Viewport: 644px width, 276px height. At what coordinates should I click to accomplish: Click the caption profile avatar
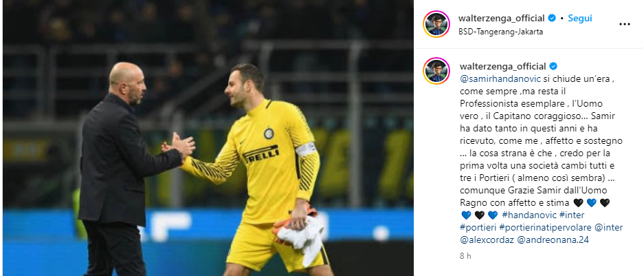pyautogui.click(x=436, y=71)
